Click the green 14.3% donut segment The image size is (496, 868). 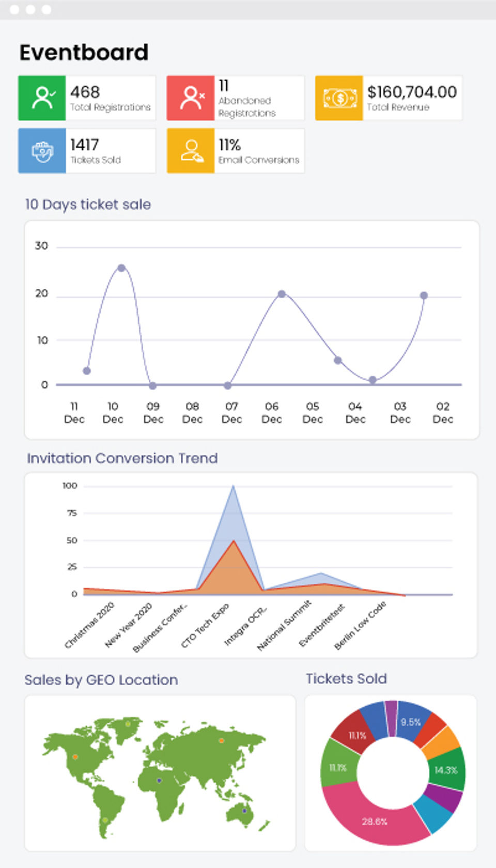click(445, 770)
